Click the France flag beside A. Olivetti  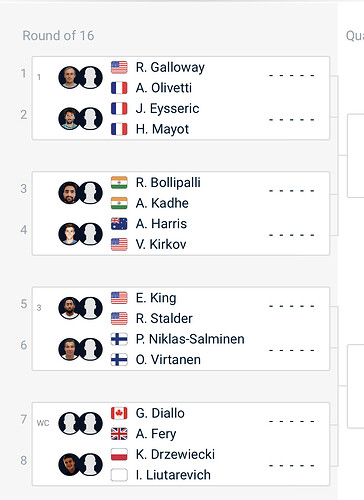[119, 88]
